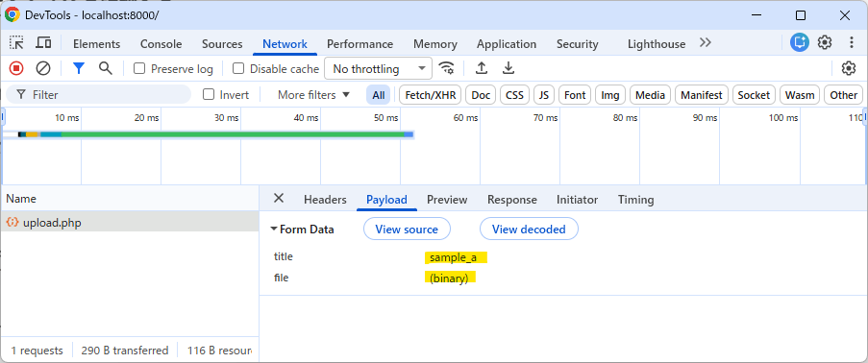Clear the network log
Image resolution: width=868 pixels, height=363 pixels.
pos(43,68)
